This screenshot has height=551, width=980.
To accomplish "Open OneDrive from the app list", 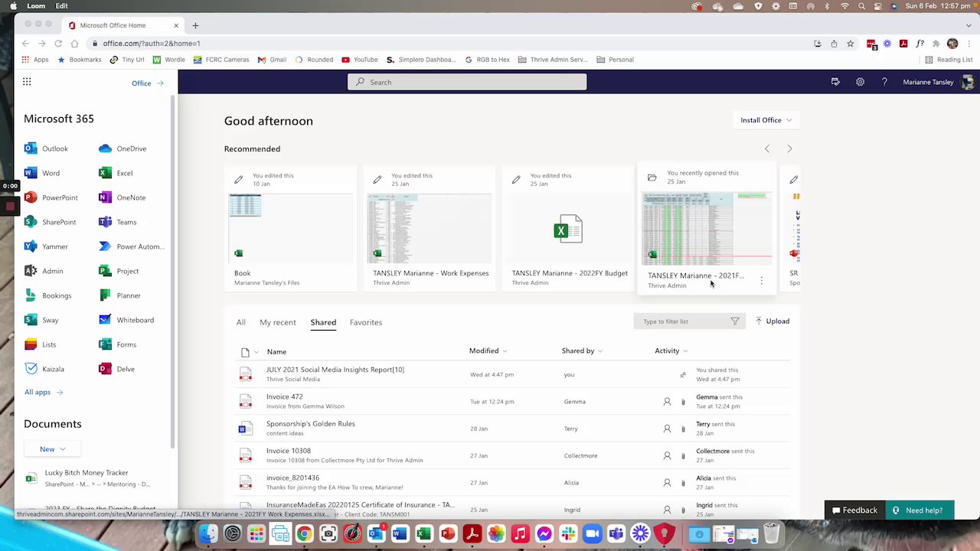I will coord(122,148).
